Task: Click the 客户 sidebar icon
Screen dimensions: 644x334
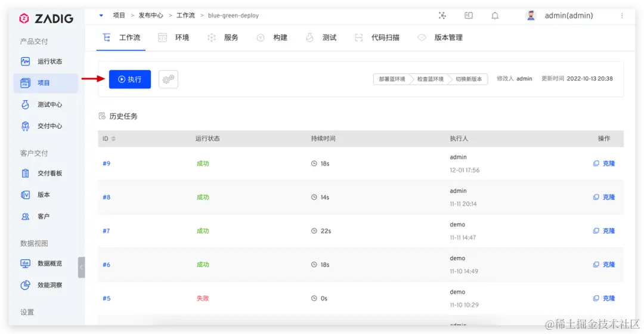Action: coord(26,216)
